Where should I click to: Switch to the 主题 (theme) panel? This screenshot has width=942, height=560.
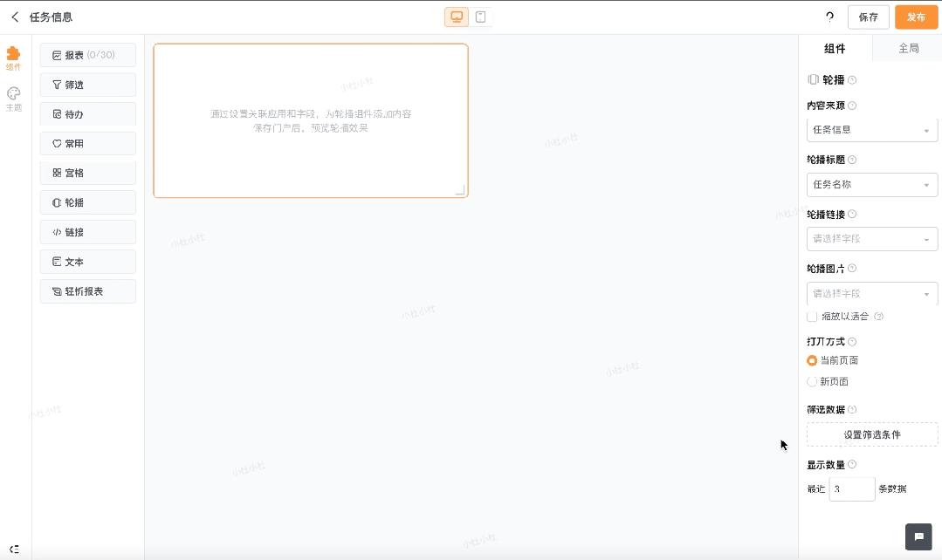(13, 98)
